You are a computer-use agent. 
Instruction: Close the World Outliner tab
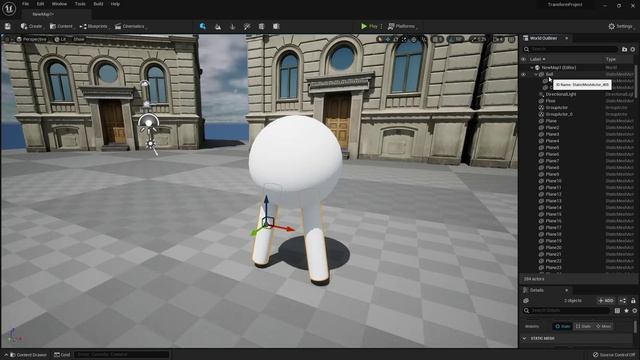click(567, 38)
